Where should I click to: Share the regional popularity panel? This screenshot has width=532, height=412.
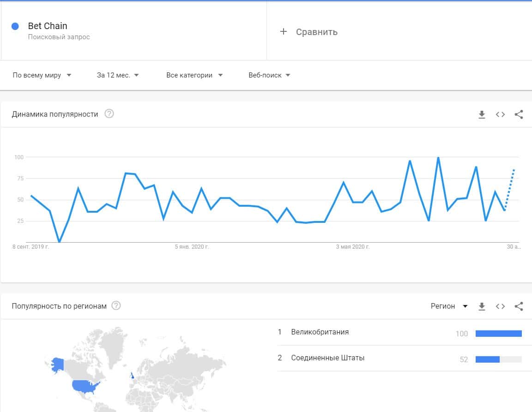pos(519,306)
